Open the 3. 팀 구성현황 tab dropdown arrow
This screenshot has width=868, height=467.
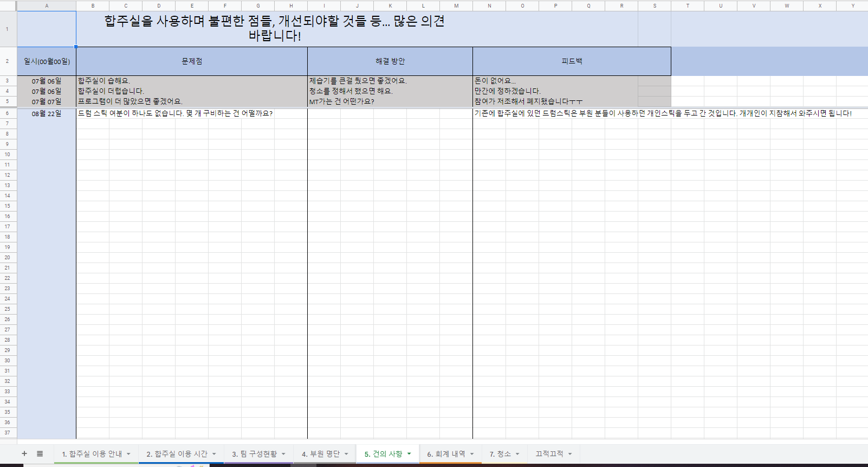pyautogui.click(x=283, y=454)
